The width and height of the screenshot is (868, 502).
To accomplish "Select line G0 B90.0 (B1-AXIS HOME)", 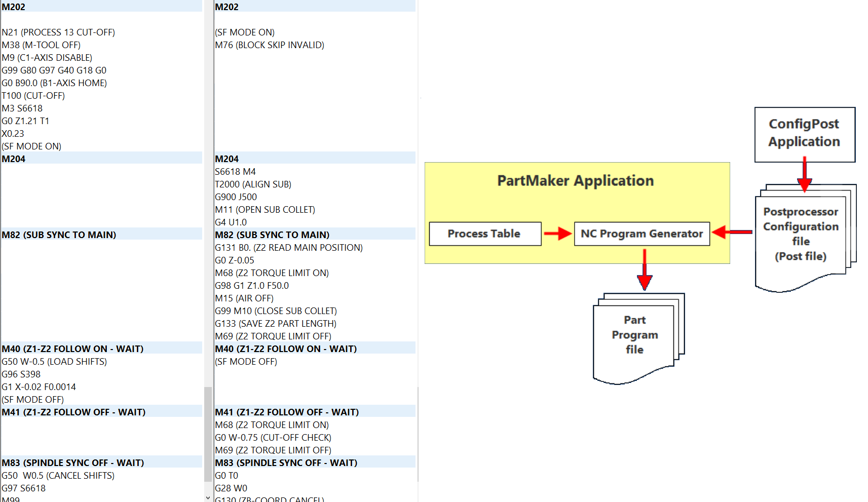I will [x=54, y=83].
